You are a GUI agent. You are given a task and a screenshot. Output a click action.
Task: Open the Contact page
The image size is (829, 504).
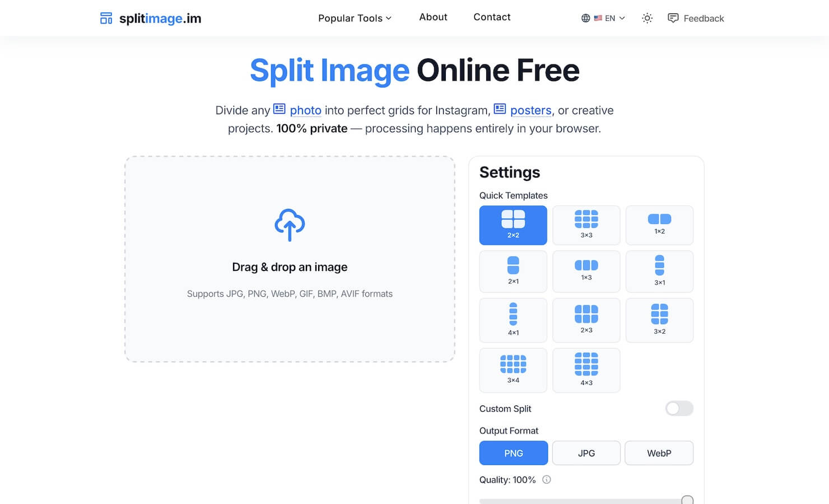[492, 17]
